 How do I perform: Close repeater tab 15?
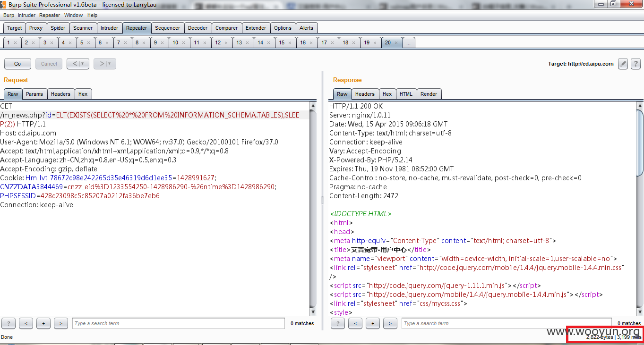290,42
